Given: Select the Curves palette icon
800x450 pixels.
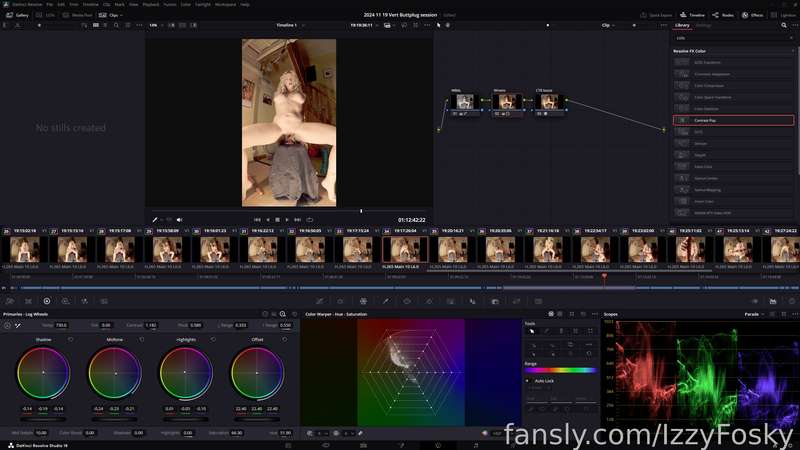Looking at the screenshot, I should click(319, 302).
